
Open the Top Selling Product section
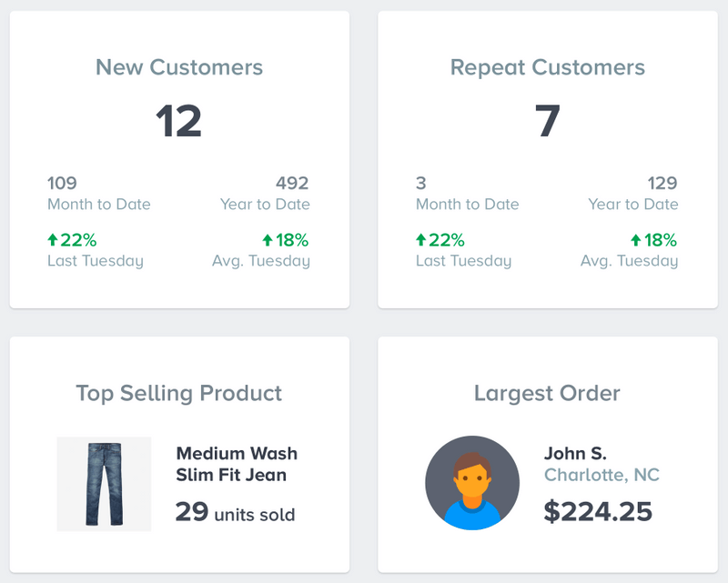click(178, 394)
